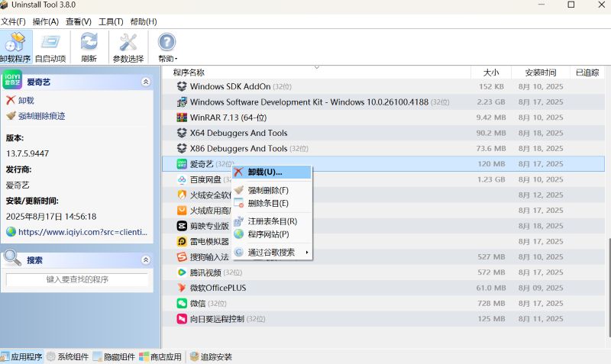
Task: Click the 微软OfficePLUS icon
Action: tap(182, 288)
